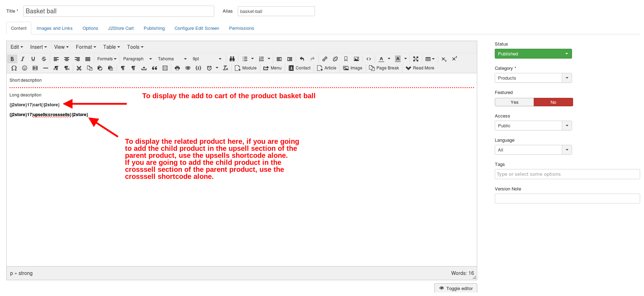Viewport: 644px width, 296px height.
Task: Toggle bold formatting button
Action: click(12, 59)
